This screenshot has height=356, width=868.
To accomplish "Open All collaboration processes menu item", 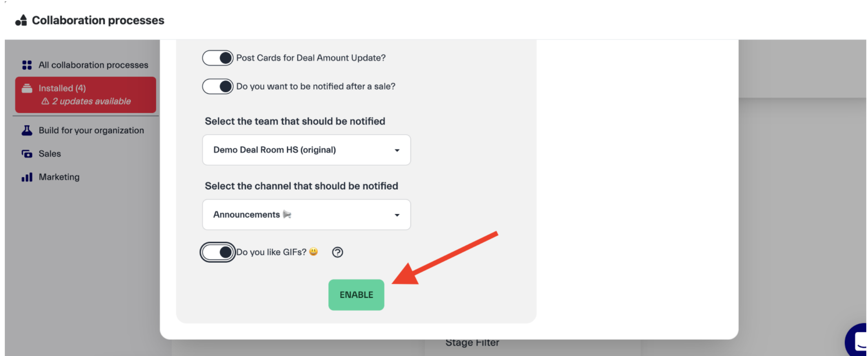I will point(93,65).
